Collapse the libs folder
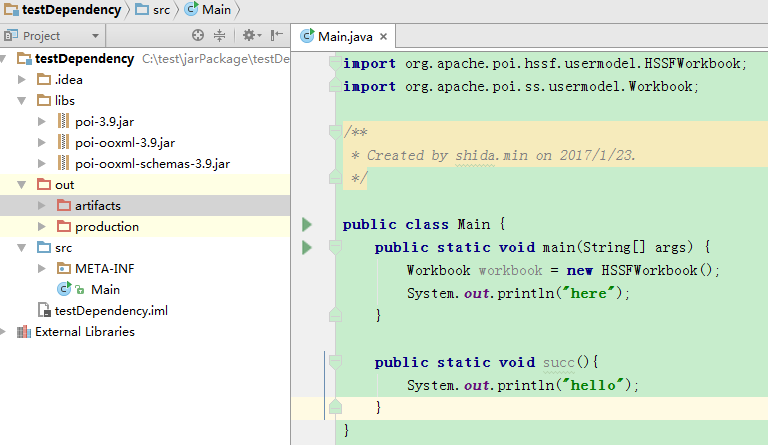Screen dimensions: 768x445 click(22, 101)
